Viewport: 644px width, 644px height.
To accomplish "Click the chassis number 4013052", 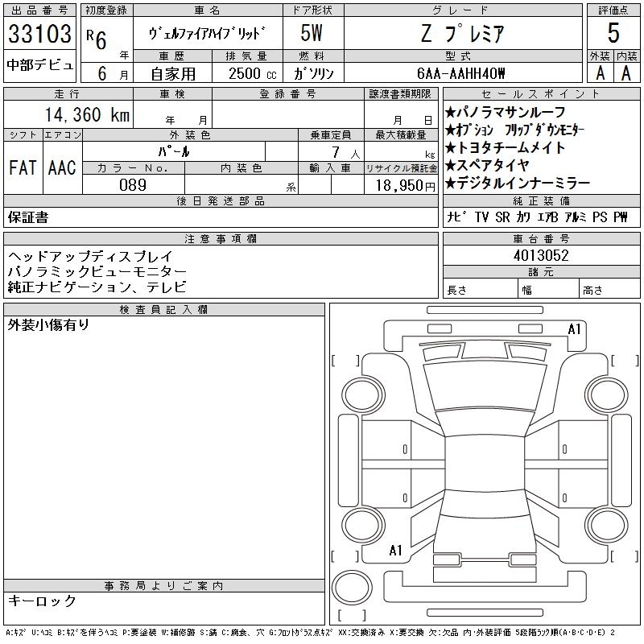I will [541, 255].
